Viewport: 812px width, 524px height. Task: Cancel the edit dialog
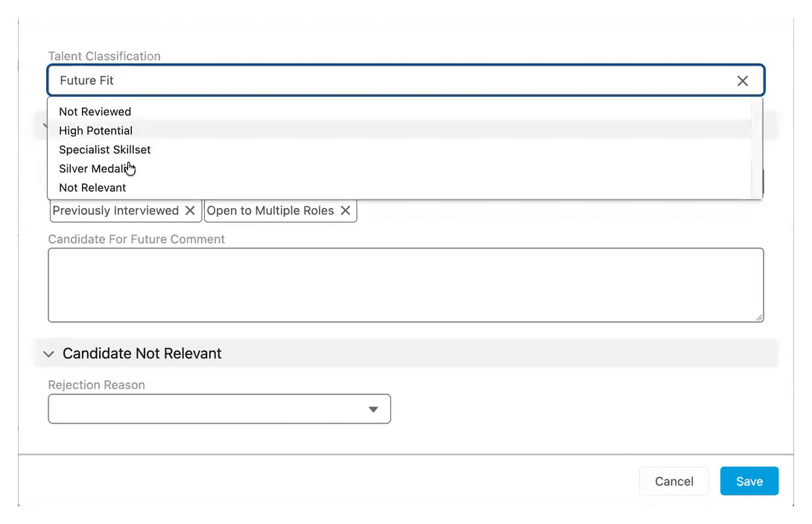(673, 481)
